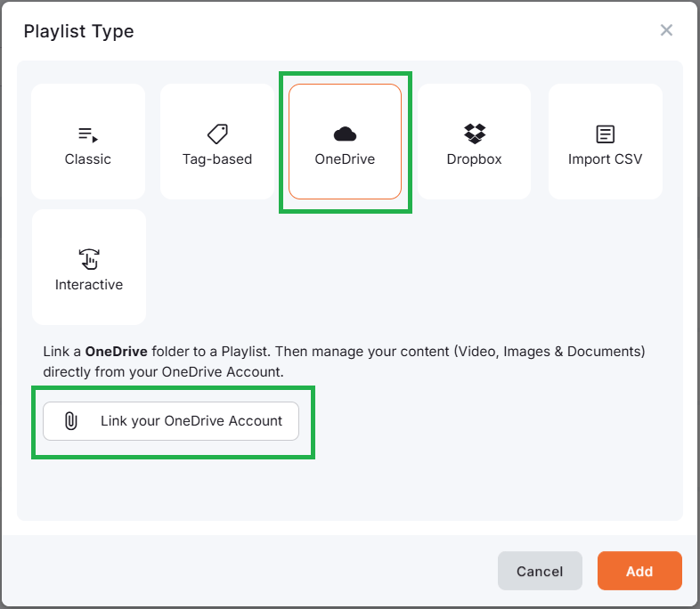Choose the Import CSV playlist type
The height and width of the screenshot is (609, 700).
tap(605, 142)
